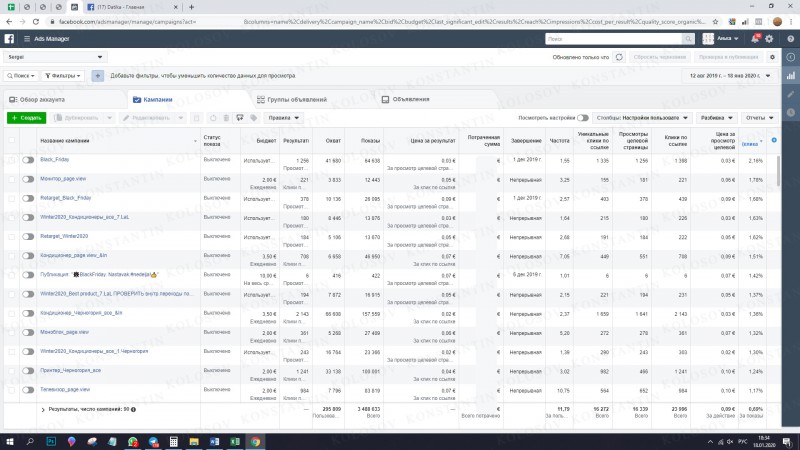Open the Телевизор_page.view campaign link
Viewport: 800px width, 450px height.
65,389
